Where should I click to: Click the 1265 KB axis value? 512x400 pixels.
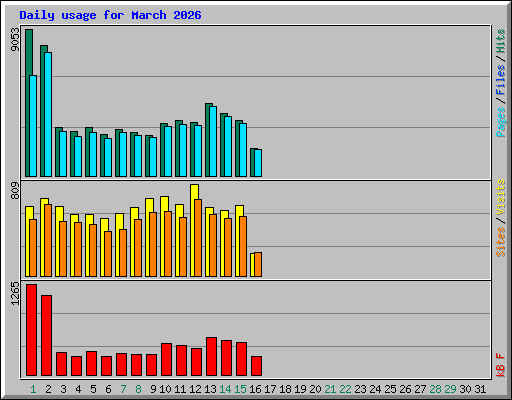[x=15, y=293]
